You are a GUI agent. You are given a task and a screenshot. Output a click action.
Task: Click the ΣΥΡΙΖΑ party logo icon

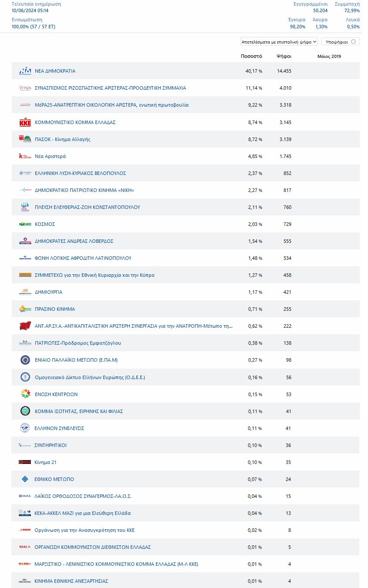[25, 88]
